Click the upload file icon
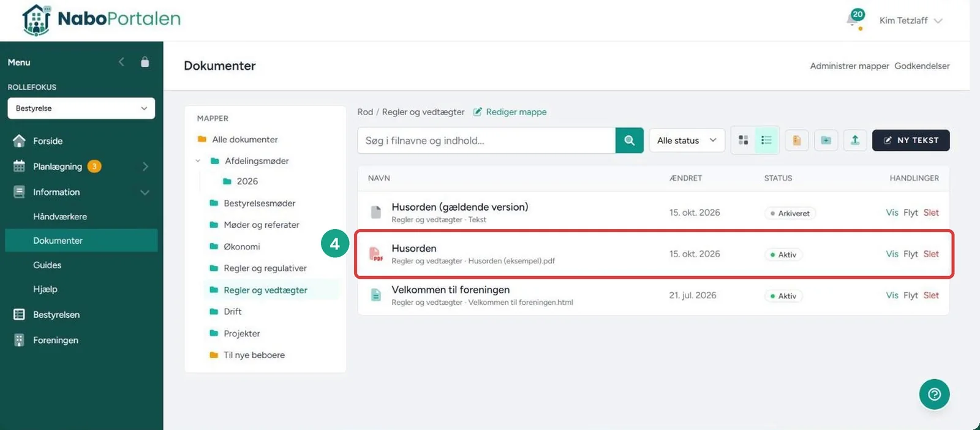 pos(855,140)
